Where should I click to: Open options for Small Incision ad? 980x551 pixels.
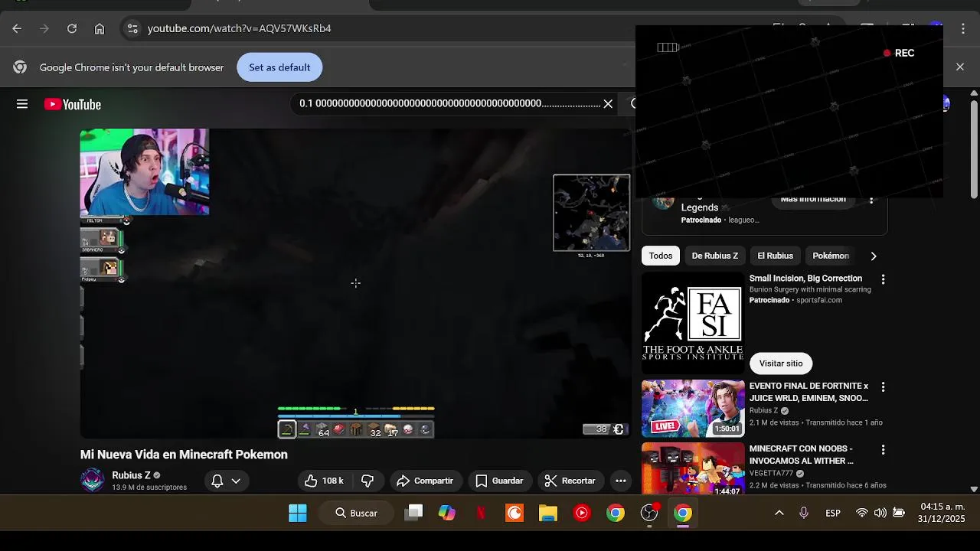[883, 279]
